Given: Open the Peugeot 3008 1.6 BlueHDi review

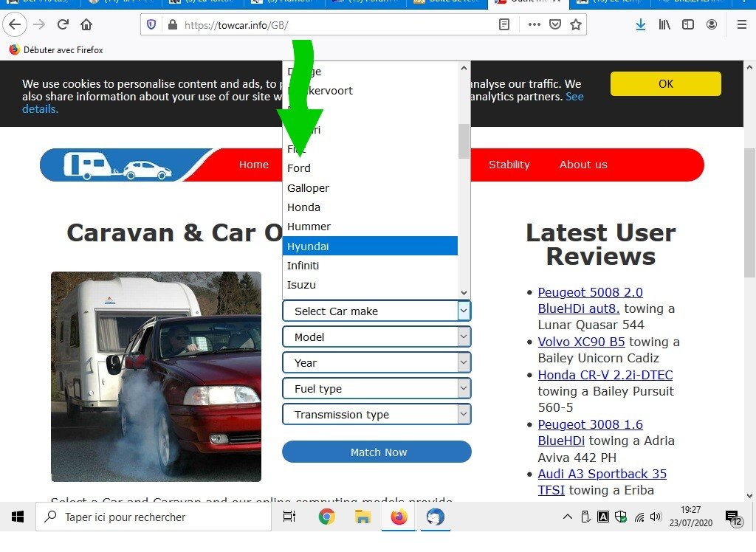Looking at the screenshot, I should 590,432.
